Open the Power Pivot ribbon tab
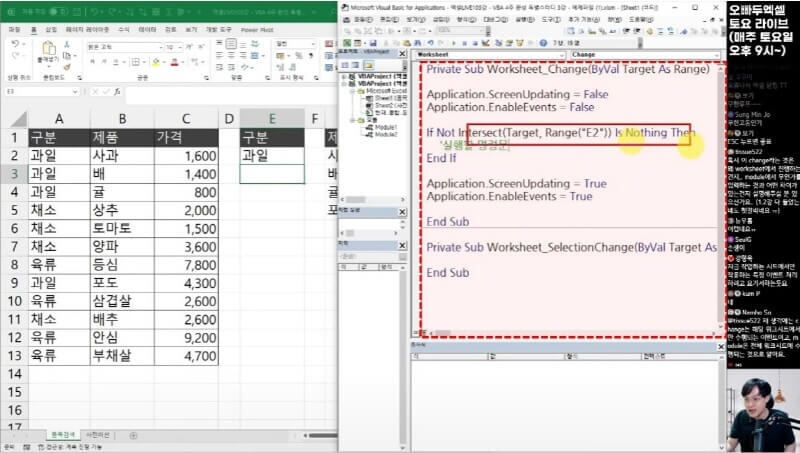The image size is (800, 453). point(257,30)
